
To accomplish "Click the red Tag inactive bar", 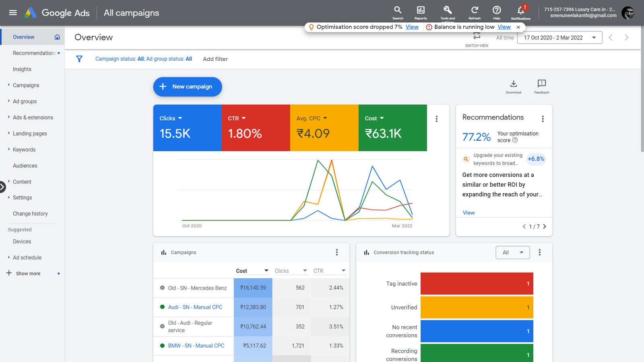I will (x=477, y=284).
